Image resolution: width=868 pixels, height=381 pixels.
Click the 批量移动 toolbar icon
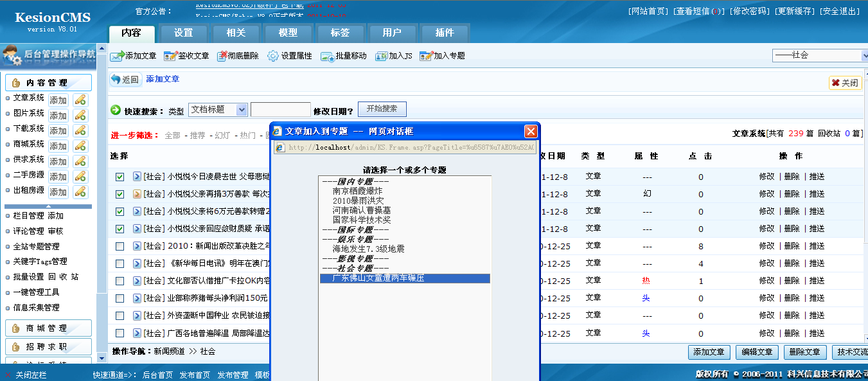click(328, 56)
